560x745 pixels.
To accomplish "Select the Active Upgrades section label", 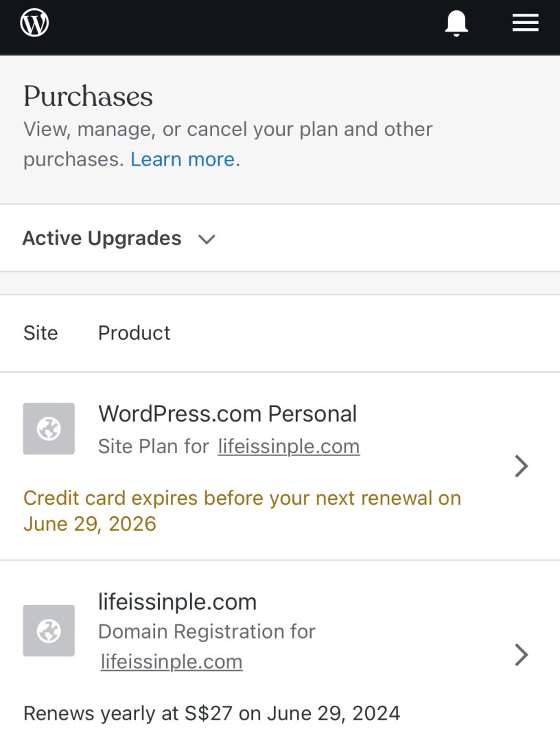I will [102, 238].
